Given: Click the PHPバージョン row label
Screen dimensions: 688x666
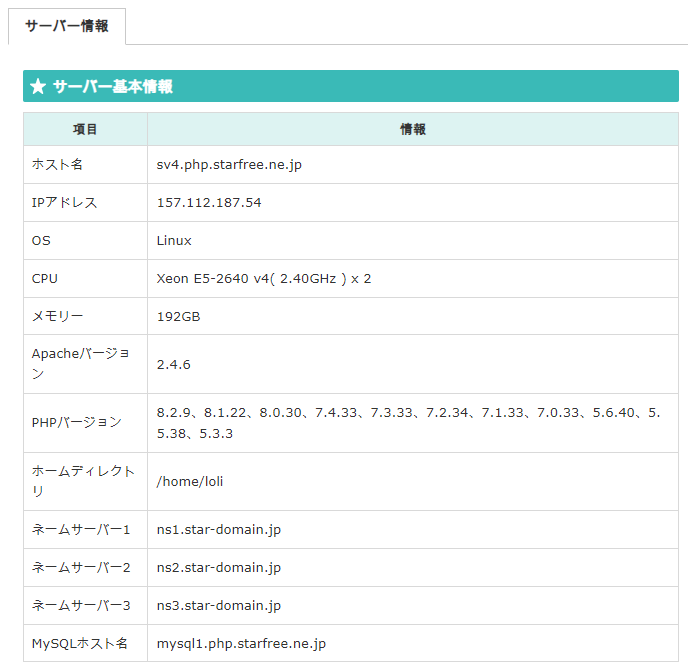Looking at the screenshot, I should [77, 423].
